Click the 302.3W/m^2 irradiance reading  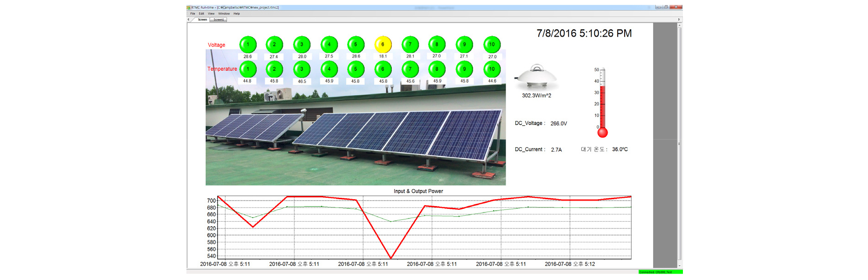[536, 95]
